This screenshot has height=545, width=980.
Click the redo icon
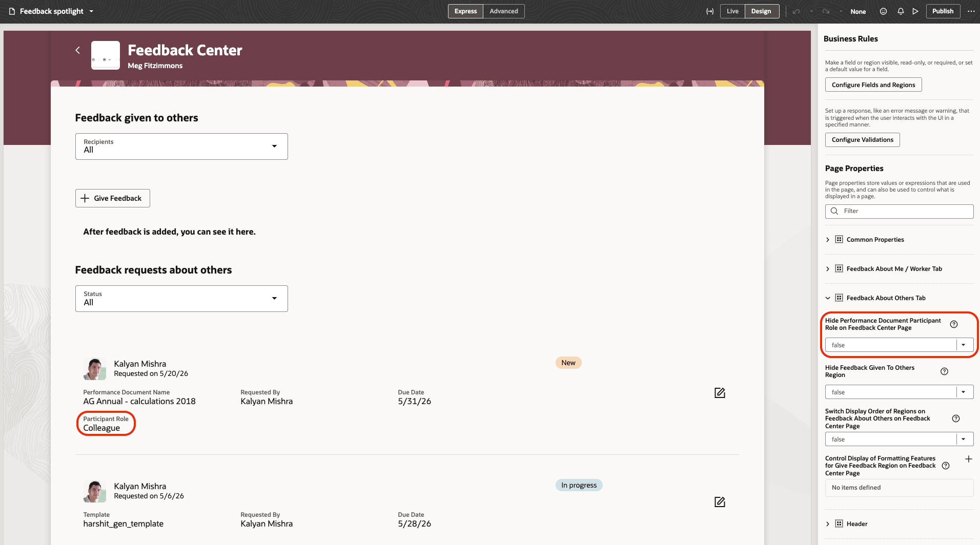coord(826,11)
